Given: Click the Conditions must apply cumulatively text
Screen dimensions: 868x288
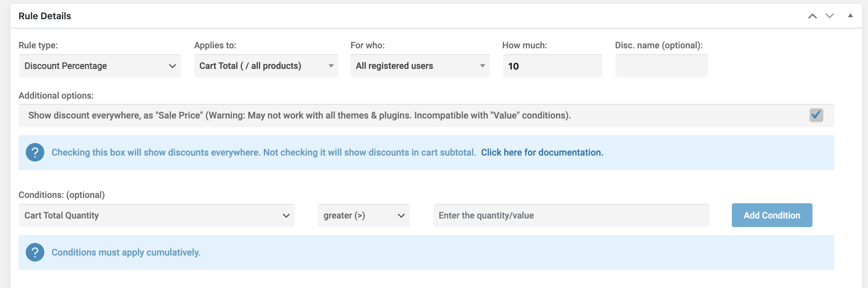Looking at the screenshot, I should (126, 252).
